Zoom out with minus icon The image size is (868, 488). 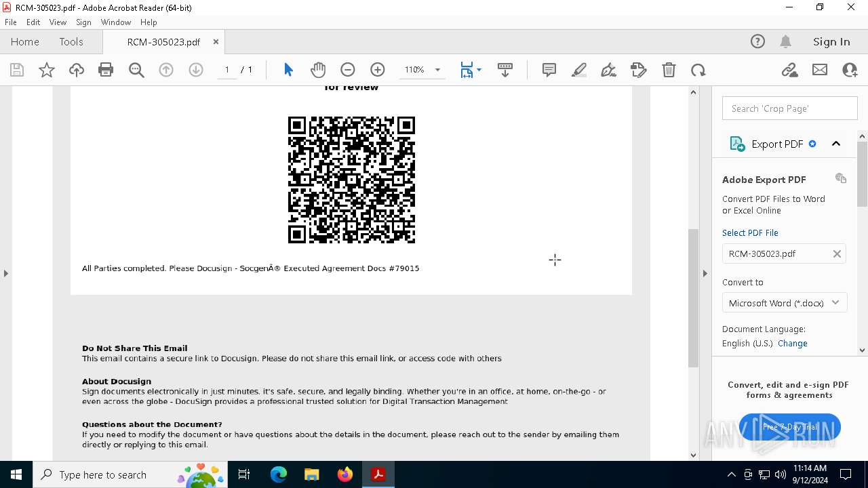coord(348,70)
